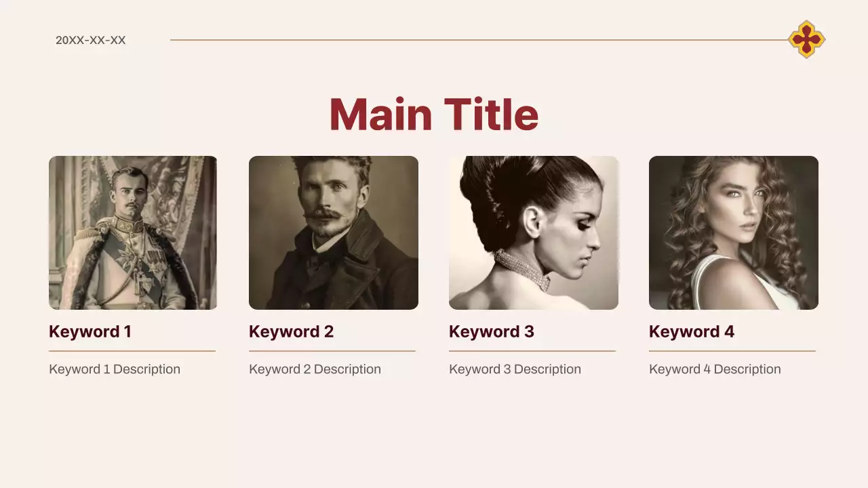Select the Keyword 2 heading
This screenshot has width=868, height=488.
pyautogui.click(x=292, y=331)
